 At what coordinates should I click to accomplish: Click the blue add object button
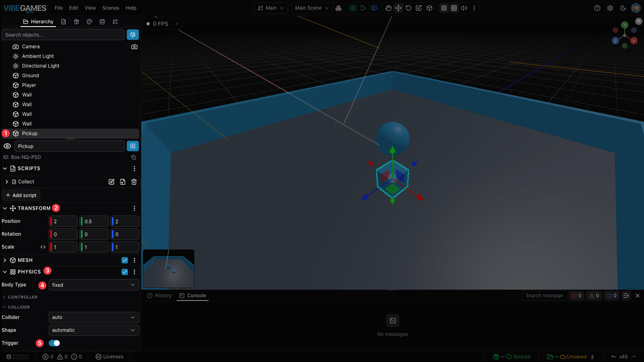133,35
